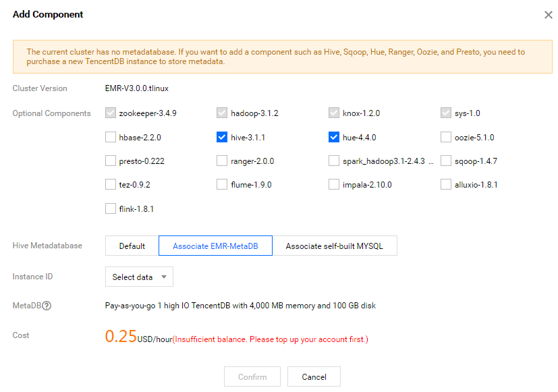Enable the flink-1.8.1 checkbox
Screen dimensions: 558x392
[x=111, y=208]
